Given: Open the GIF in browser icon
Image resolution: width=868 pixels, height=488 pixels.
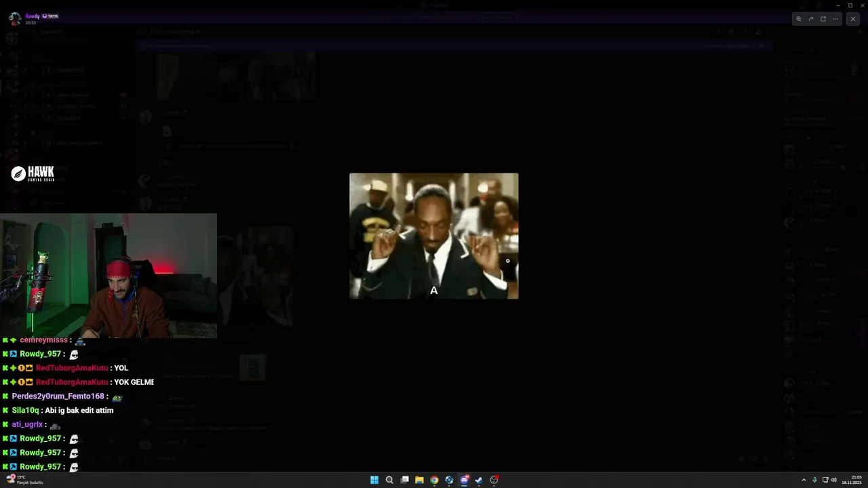Looking at the screenshot, I should click(x=823, y=19).
